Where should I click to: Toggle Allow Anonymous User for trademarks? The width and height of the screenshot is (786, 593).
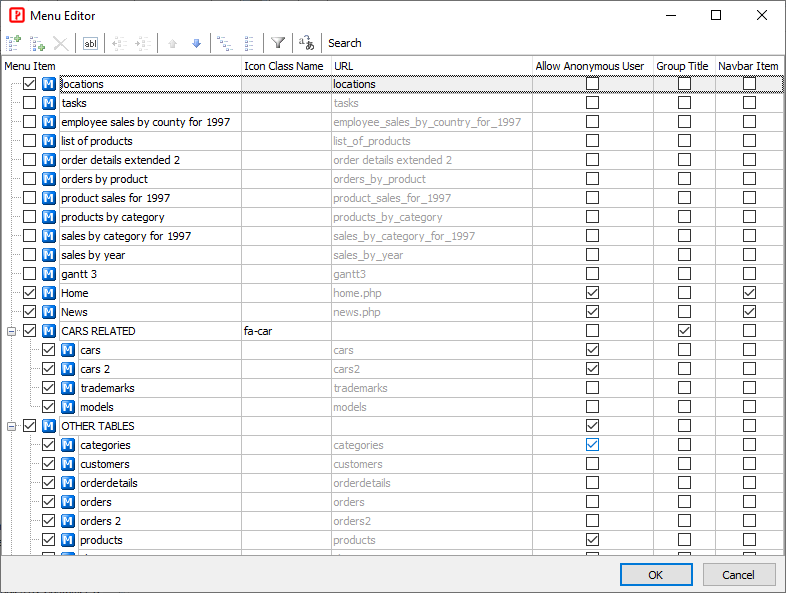click(x=593, y=388)
